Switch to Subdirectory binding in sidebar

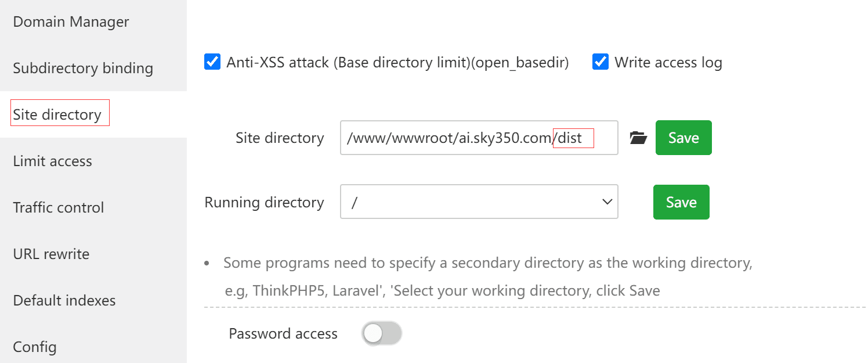pyautogui.click(x=83, y=69)
